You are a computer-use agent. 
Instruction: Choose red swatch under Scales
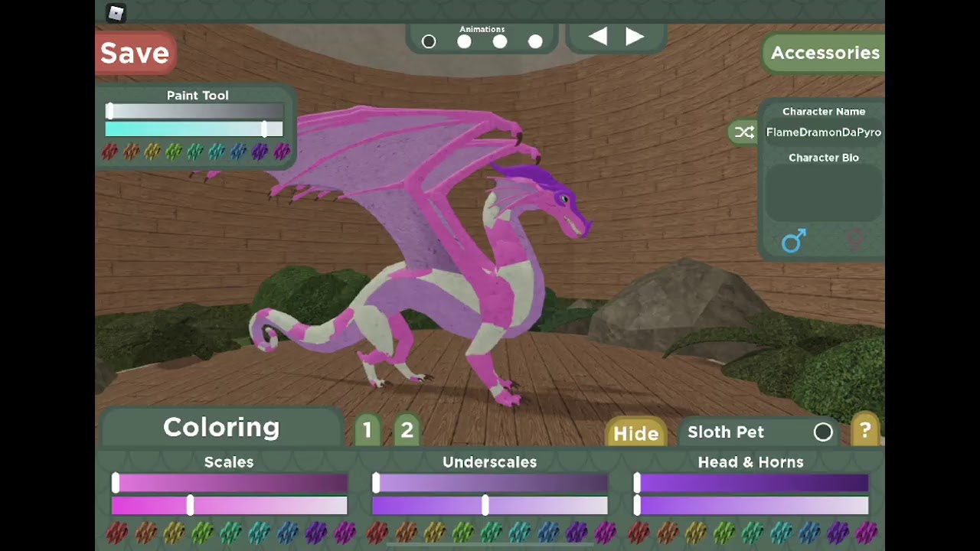coord(116,532)
